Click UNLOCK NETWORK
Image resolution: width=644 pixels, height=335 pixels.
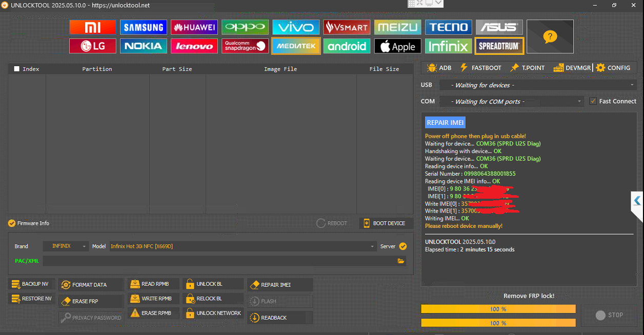[213, 313]
